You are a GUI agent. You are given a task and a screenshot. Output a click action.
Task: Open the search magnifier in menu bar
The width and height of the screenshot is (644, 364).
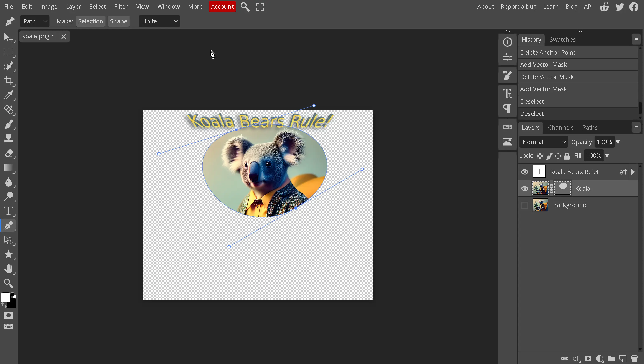tap(245, 7)
